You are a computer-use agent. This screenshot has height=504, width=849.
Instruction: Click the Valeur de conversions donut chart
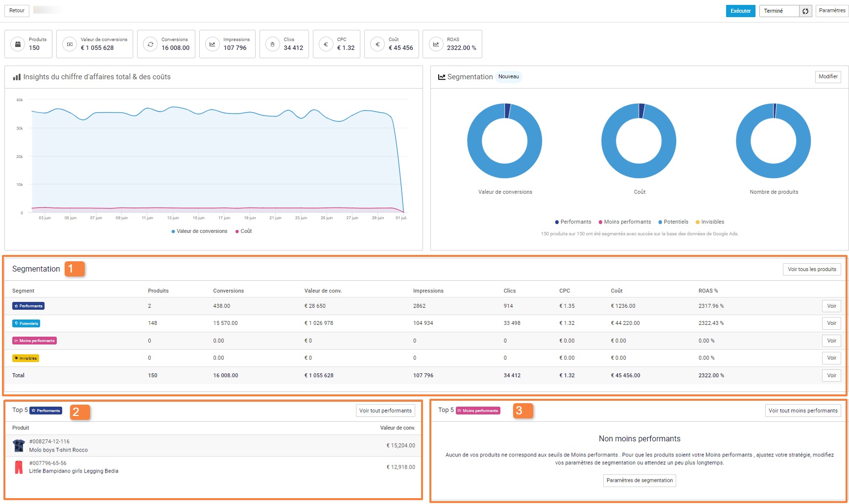[505, 141]
